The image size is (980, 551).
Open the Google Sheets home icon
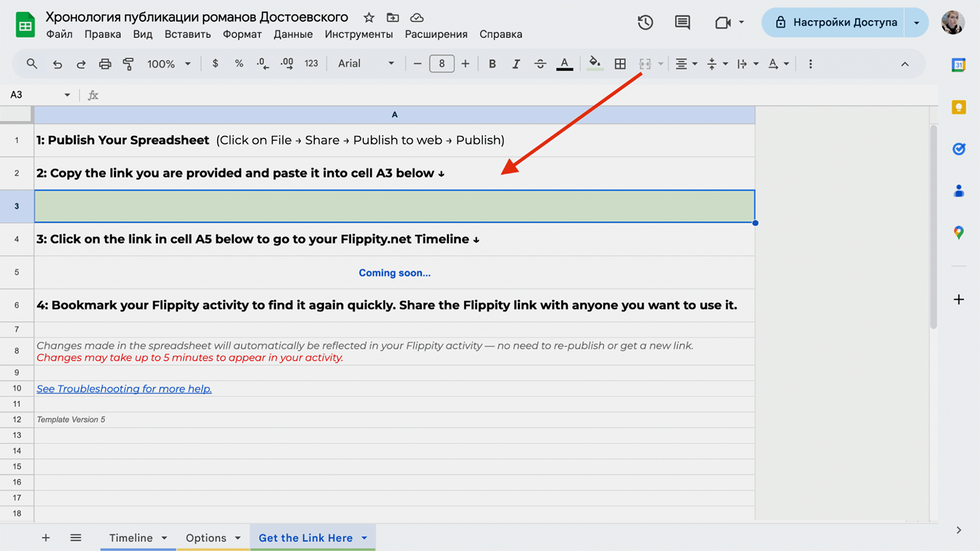25,25
